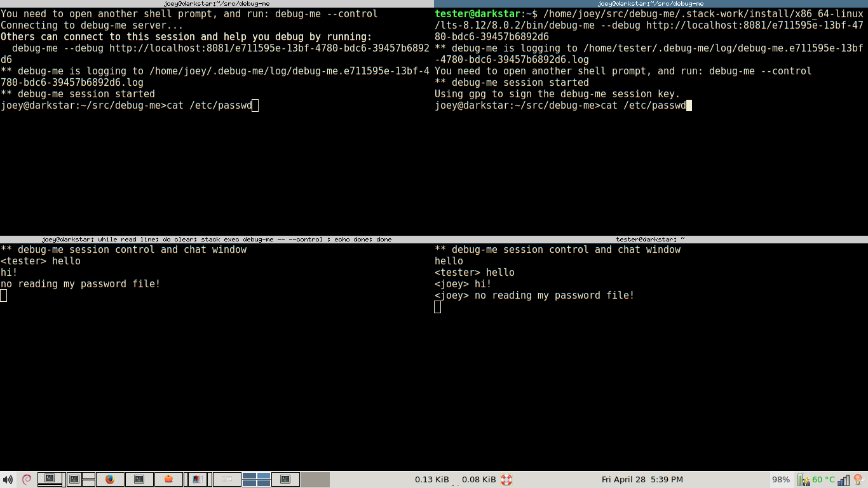This screenshot has height=488, width=868.
Task: Click the lightbulb icon in the system tray
Action: [x=859, y=480]
